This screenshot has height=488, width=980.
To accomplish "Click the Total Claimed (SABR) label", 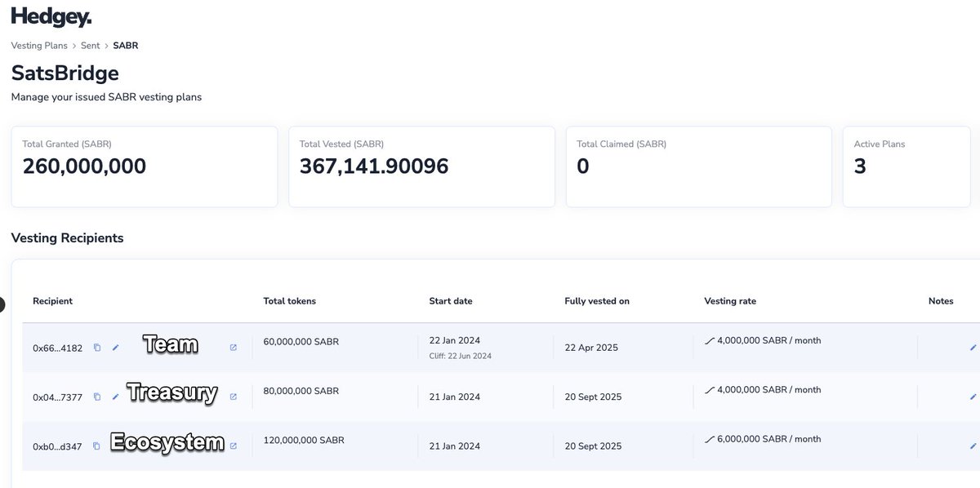I will [x=621, y=144].
